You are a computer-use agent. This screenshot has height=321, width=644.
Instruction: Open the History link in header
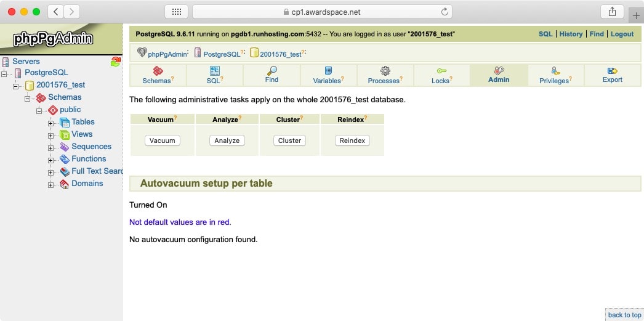pyautogui.click(x=571, y=35)
